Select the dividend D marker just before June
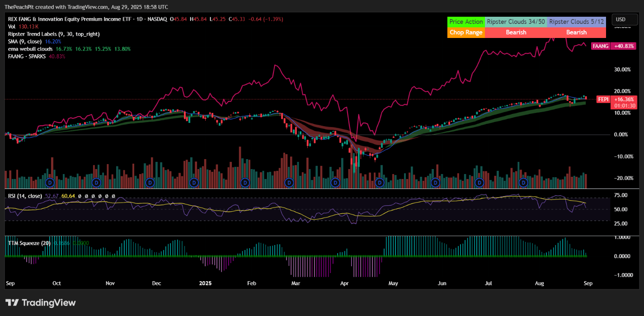The width and height of the screenshot is (644, 316). (435, 183)
